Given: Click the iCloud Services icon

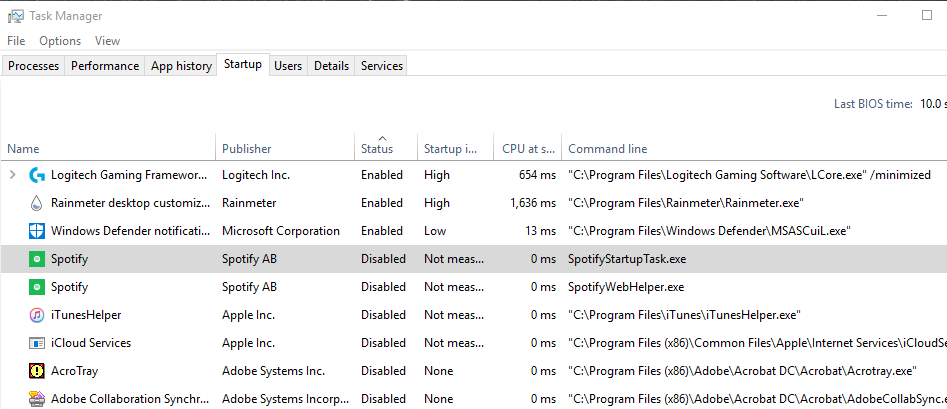Looking at the screenshot, I should [x=37, y=343].
